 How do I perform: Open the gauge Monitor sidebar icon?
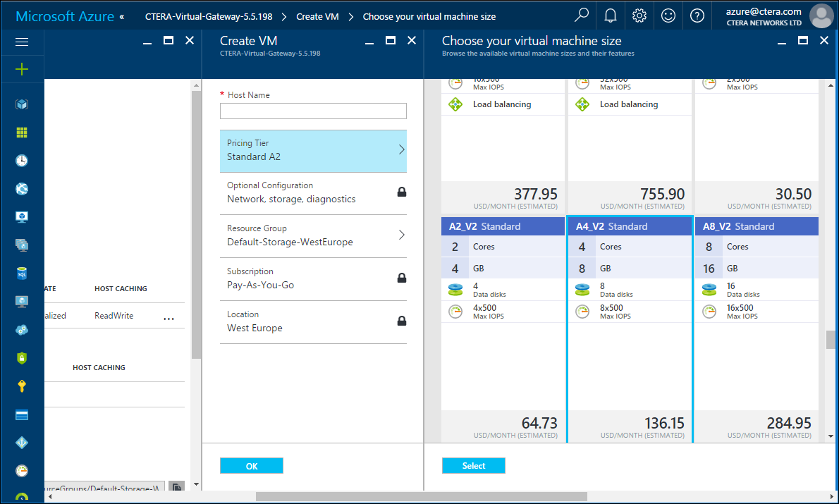22,471
